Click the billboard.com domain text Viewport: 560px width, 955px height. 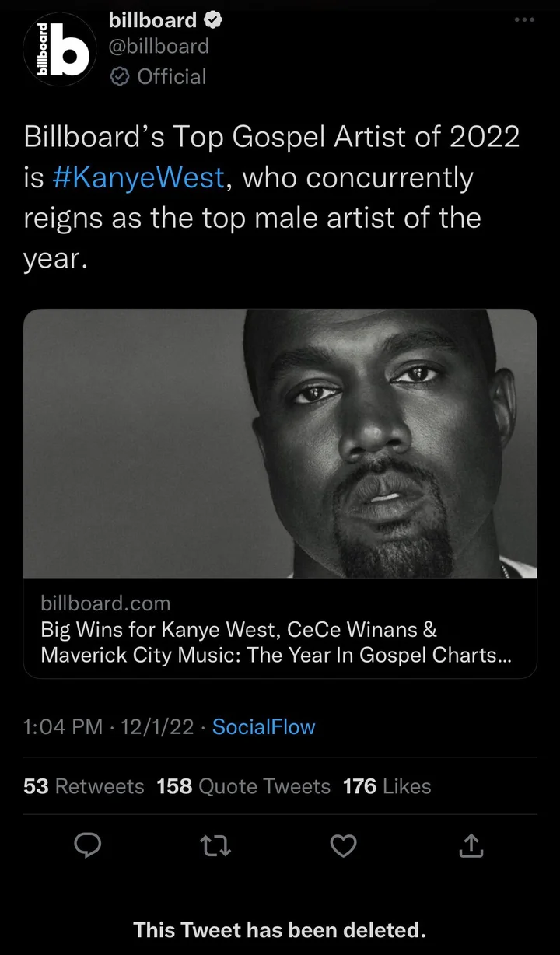click(x=106, y=603)
